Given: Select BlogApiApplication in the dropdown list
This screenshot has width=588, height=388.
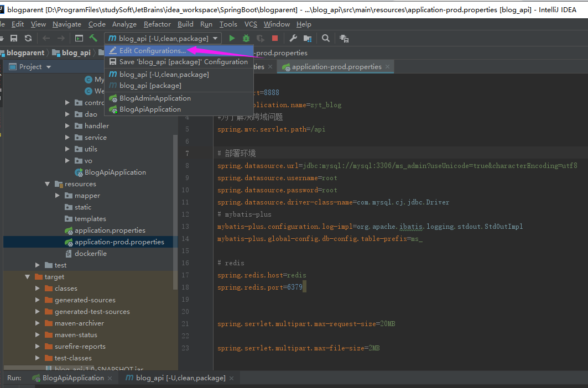Looking at the screenshot, I should 179,109.
